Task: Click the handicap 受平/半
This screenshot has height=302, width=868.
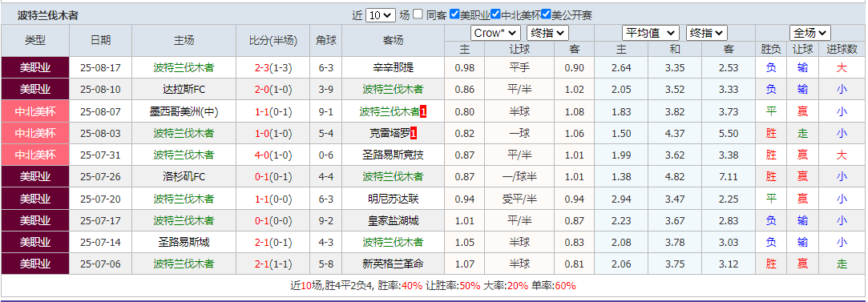Action: tap(519, 199)
